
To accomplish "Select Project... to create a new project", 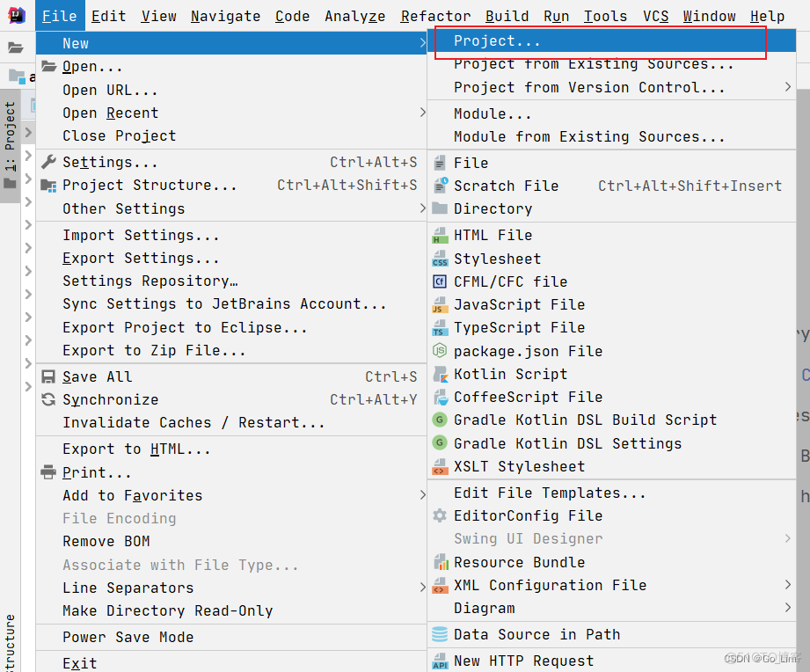I will pos(494,40).
